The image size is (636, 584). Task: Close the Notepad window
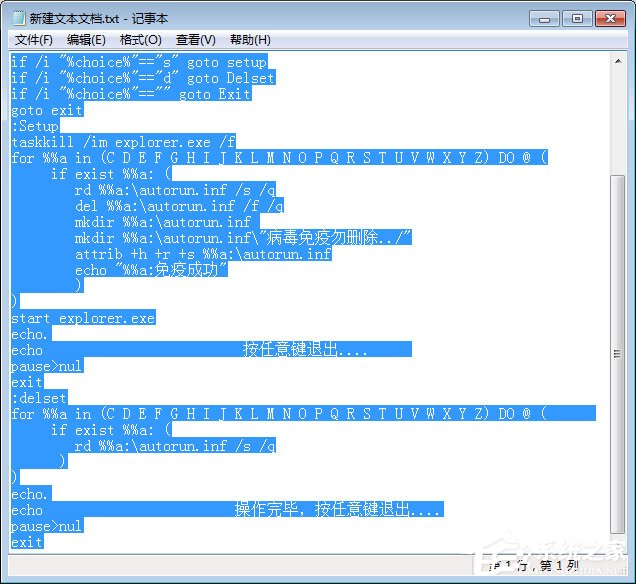coord(610,19)
